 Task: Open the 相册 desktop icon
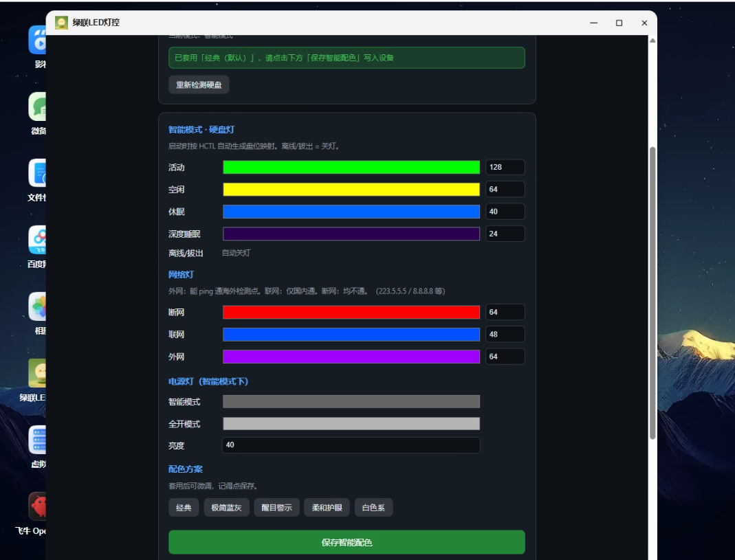point(38,306)
